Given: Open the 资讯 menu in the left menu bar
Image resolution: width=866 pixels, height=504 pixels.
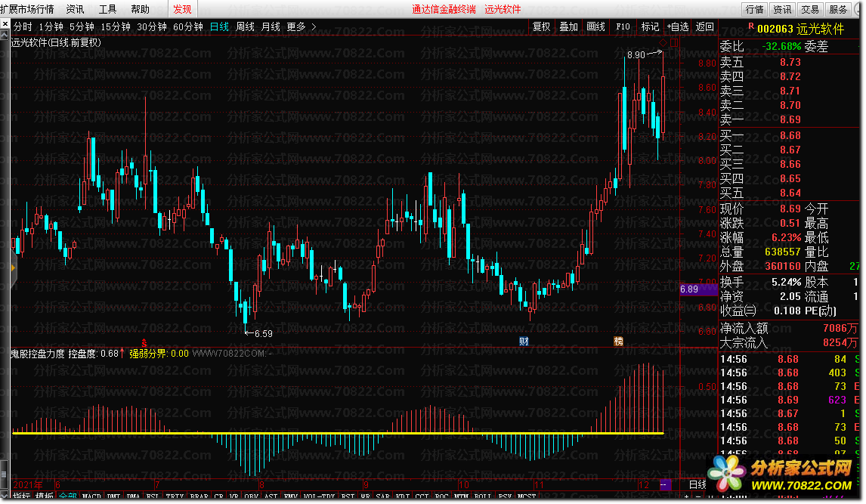Looking at the screenshot, I should (75, 9).
